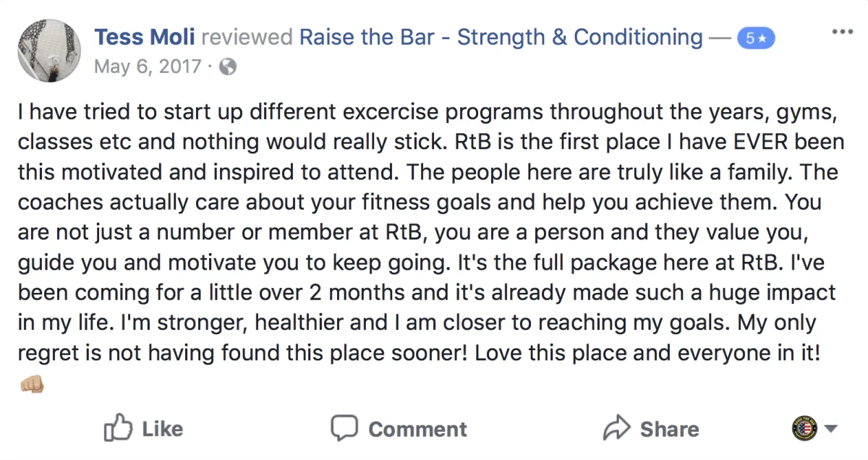Click the Share arrow icon

[617, 427]
